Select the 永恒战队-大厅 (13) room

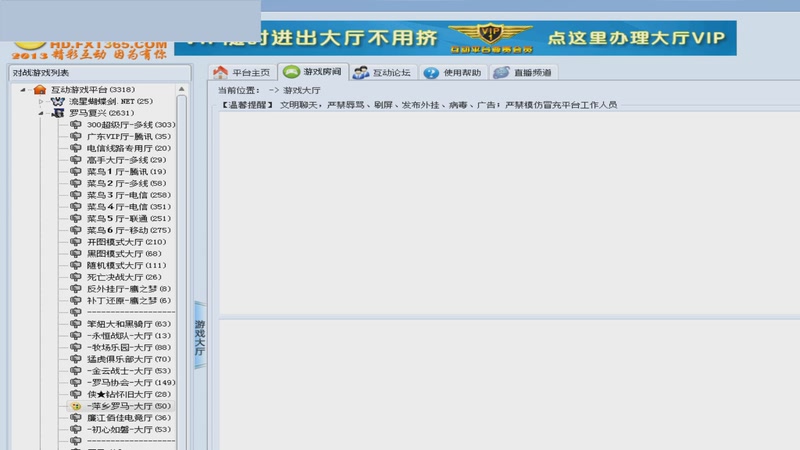tap(129, 336)
